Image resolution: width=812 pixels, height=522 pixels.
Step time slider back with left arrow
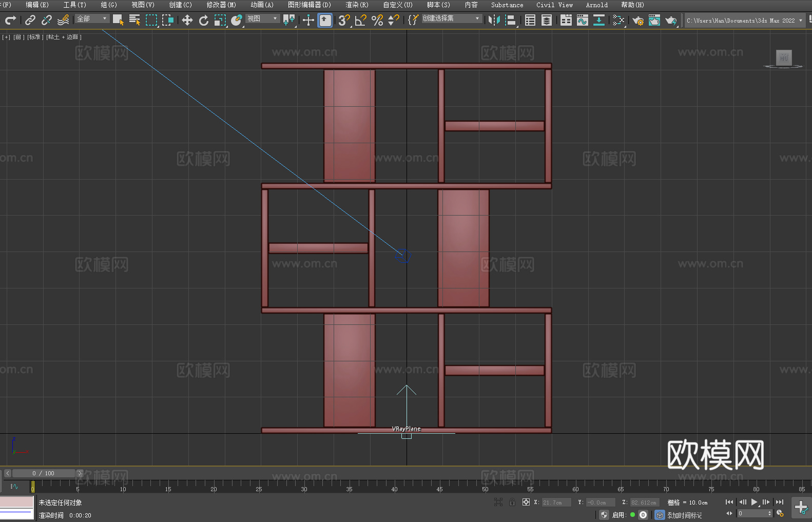pos(7,473)
